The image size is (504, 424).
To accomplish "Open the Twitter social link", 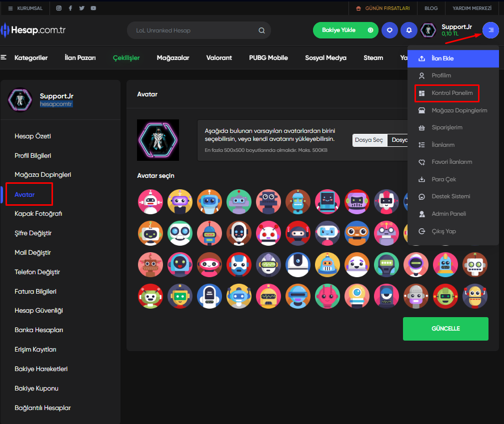I will tap(81, 8).
